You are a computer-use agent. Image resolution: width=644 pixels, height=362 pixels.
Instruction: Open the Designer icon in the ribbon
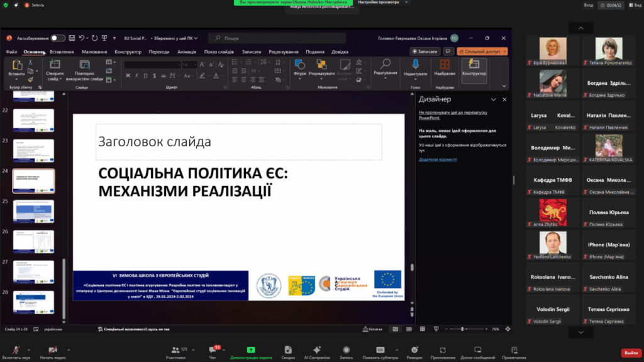point(474,65)
